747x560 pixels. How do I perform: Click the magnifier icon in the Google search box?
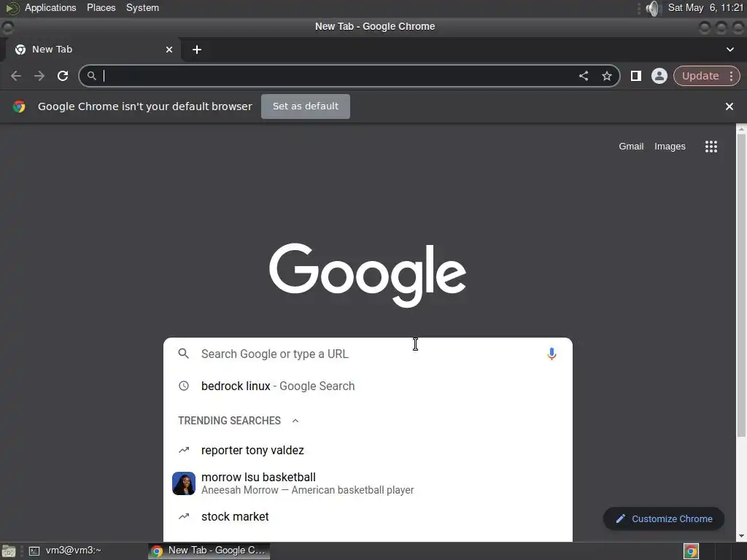coord(183,354)
